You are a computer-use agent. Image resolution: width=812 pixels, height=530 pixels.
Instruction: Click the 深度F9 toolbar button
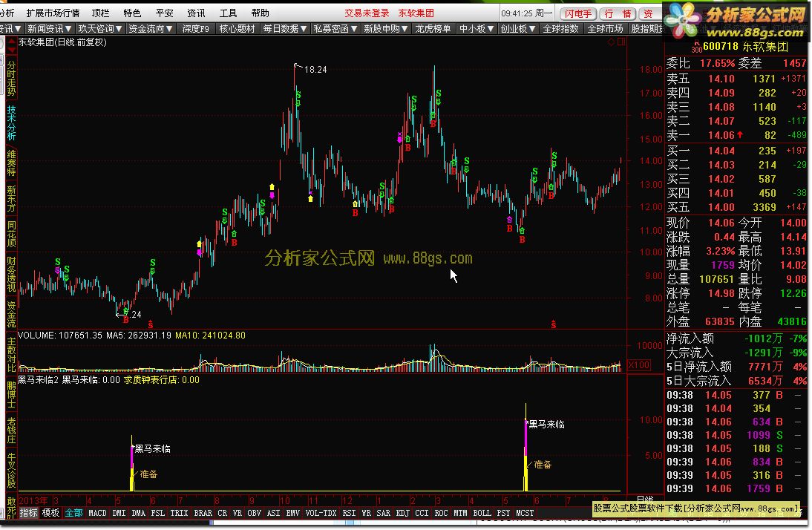pyautogui.click(x=196, y=28)
